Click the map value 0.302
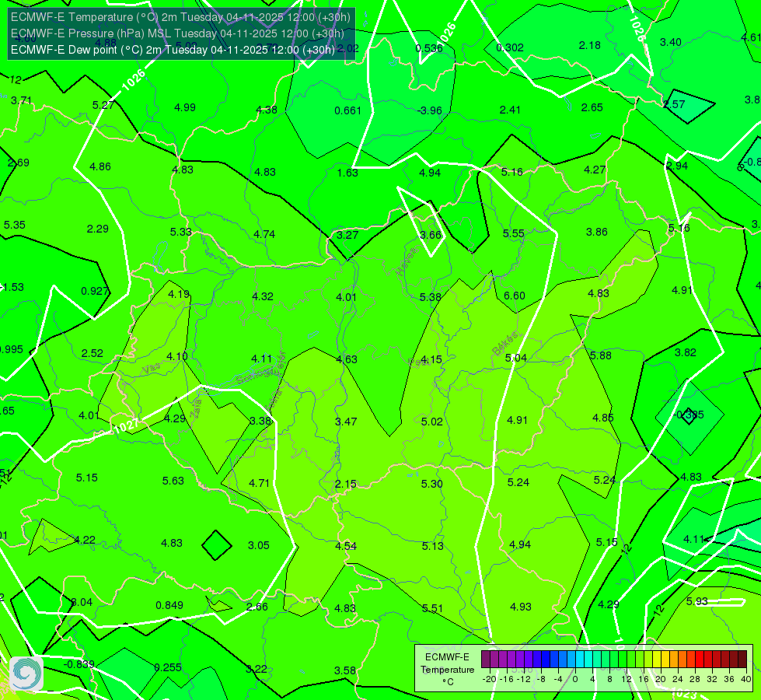Screen dimensions: 761x700 point(510,47)
